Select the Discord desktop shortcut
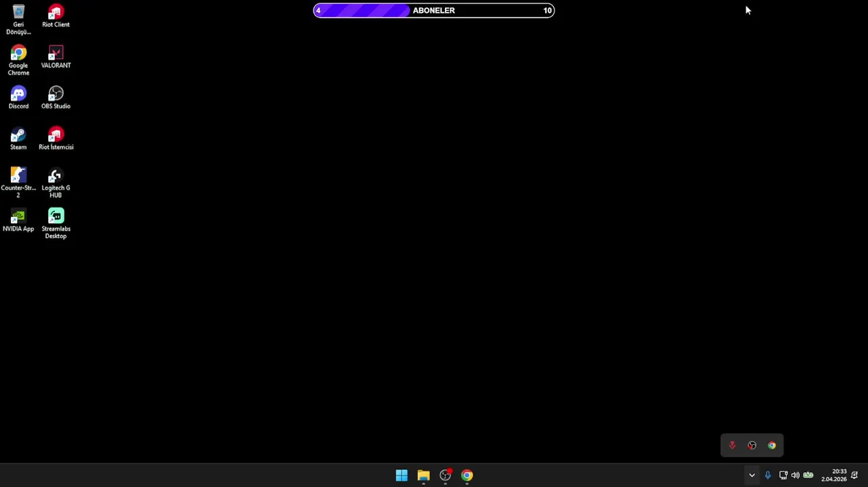The width and height of the screenshot is (868, 487). [x=18, y=97]
